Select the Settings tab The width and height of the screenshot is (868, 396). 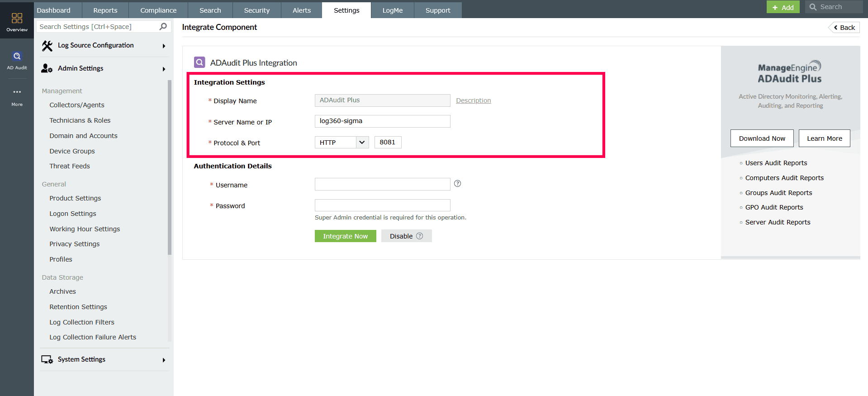tap(346, 10)
